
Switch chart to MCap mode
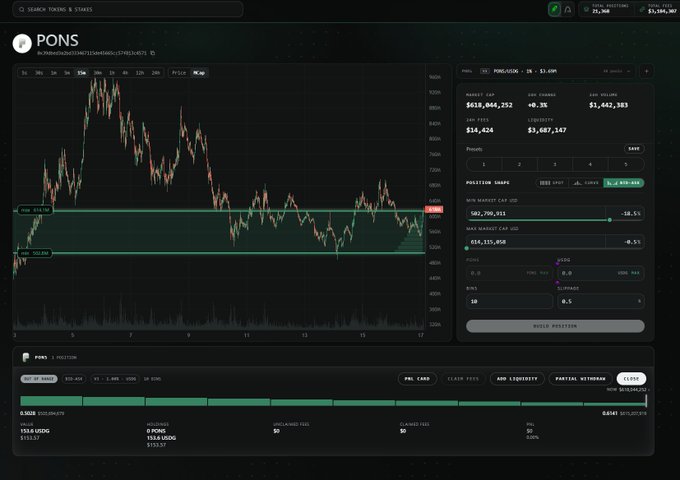pos(199,73)
